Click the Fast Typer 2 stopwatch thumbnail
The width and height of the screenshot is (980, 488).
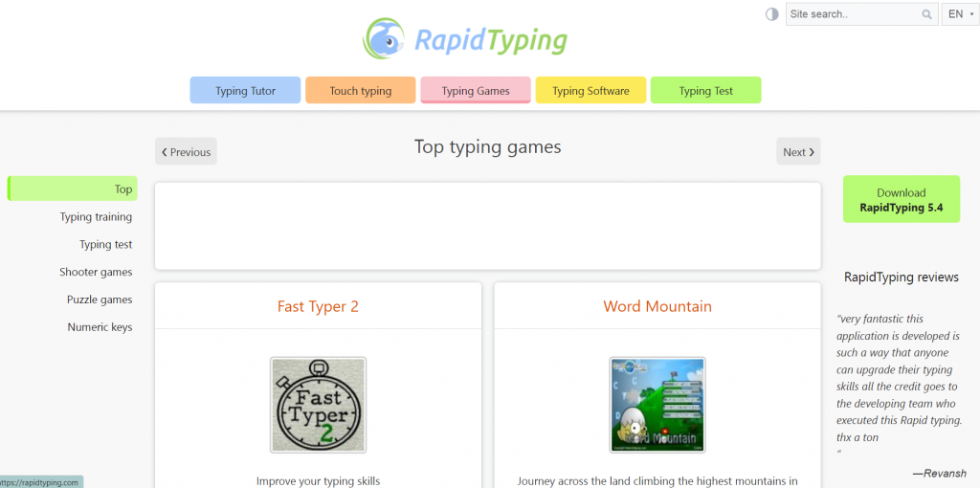coord(318,405)
